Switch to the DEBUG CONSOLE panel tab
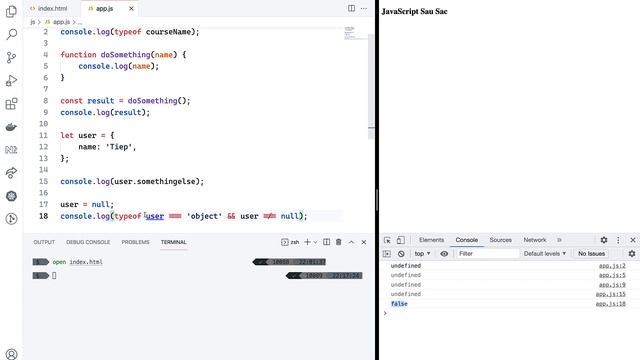Viewport: 640px width, 360px height. tap(88, 242)
